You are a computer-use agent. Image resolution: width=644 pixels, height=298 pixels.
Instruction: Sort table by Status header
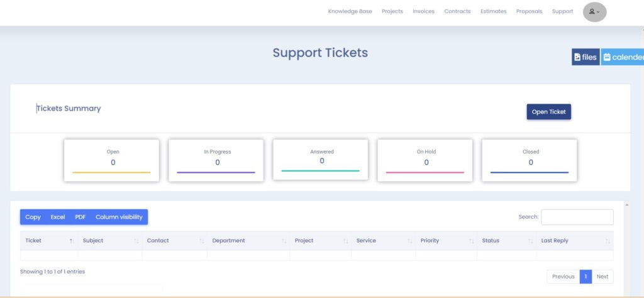[491, 241]
